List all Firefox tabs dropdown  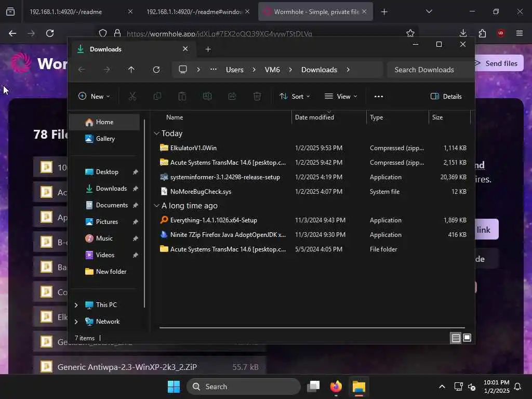(x=429, y=11)
